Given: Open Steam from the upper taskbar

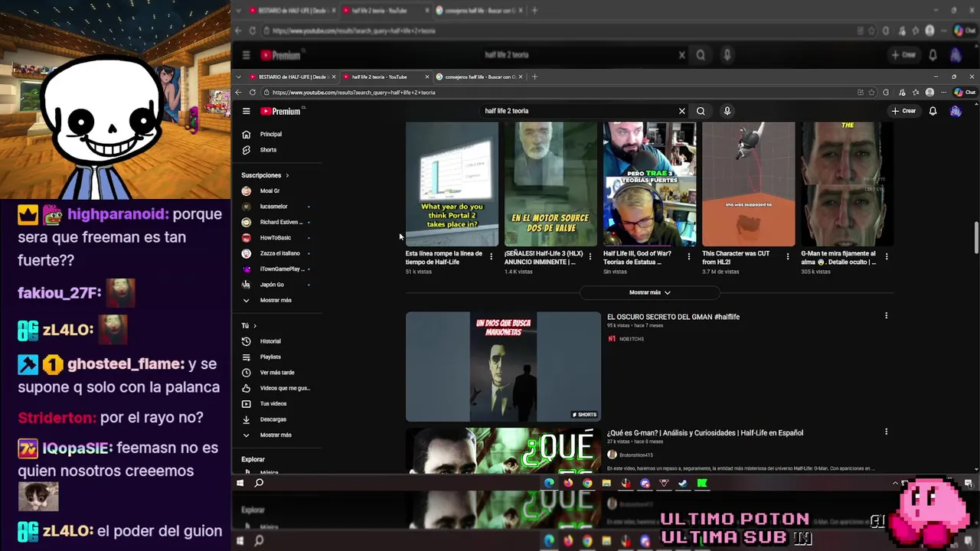Looking at the screenshot, I should (683, 483).
